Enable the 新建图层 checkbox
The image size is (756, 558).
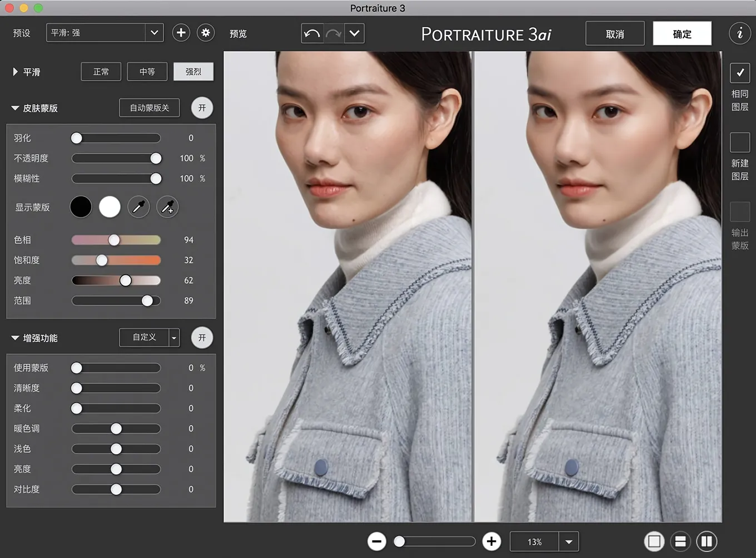pyautogui.click(x=740, y=142)
